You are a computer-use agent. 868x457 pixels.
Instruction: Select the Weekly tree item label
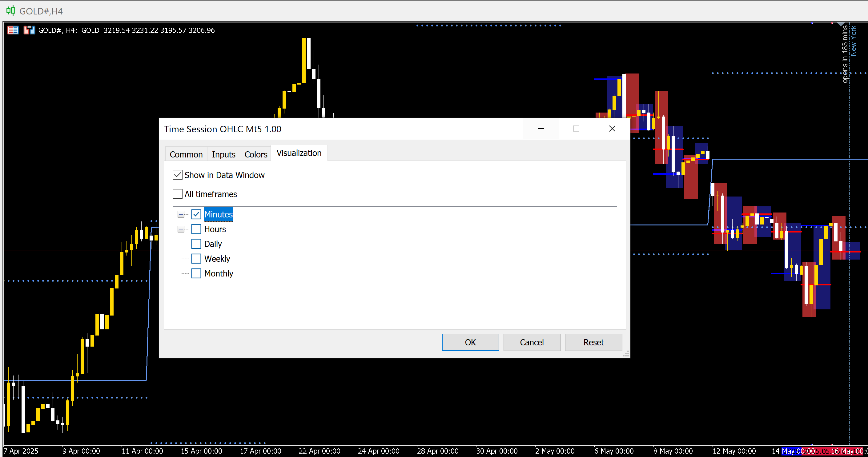(x=217, y=259)
